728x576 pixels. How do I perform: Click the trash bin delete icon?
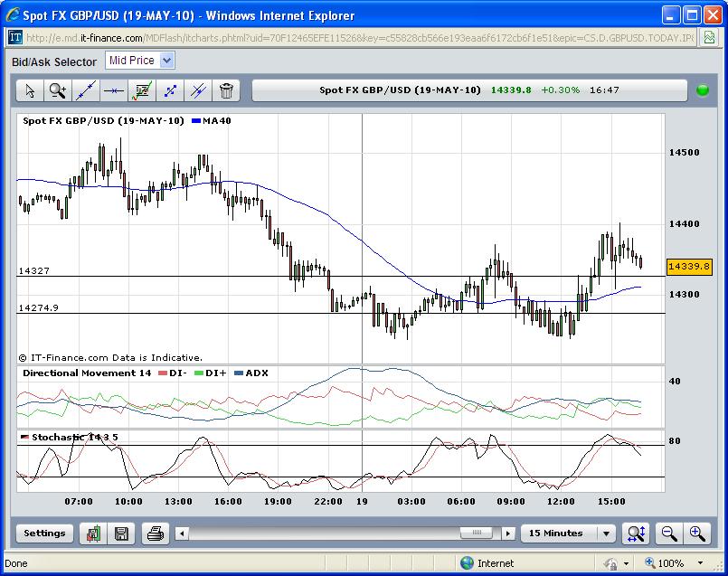click(x=226, y=90)
